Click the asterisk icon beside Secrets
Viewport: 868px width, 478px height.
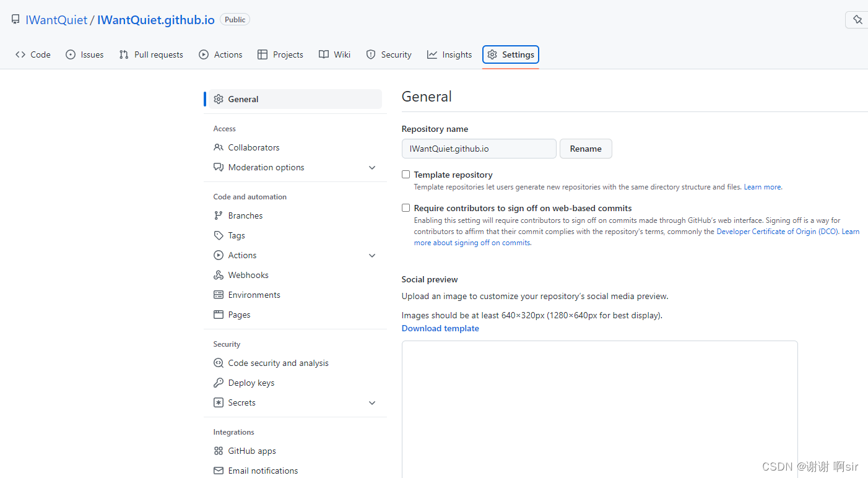pyautogui.click(x=219, y=402)
